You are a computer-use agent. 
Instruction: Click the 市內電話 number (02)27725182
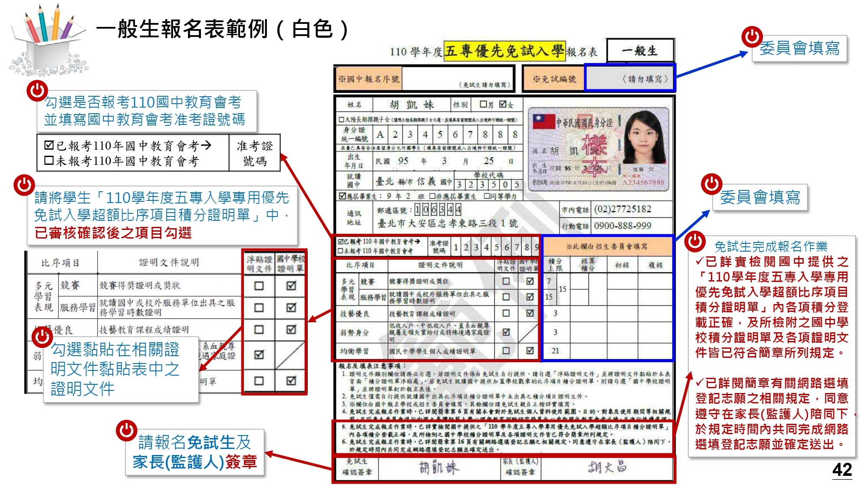tap(622, 209)
